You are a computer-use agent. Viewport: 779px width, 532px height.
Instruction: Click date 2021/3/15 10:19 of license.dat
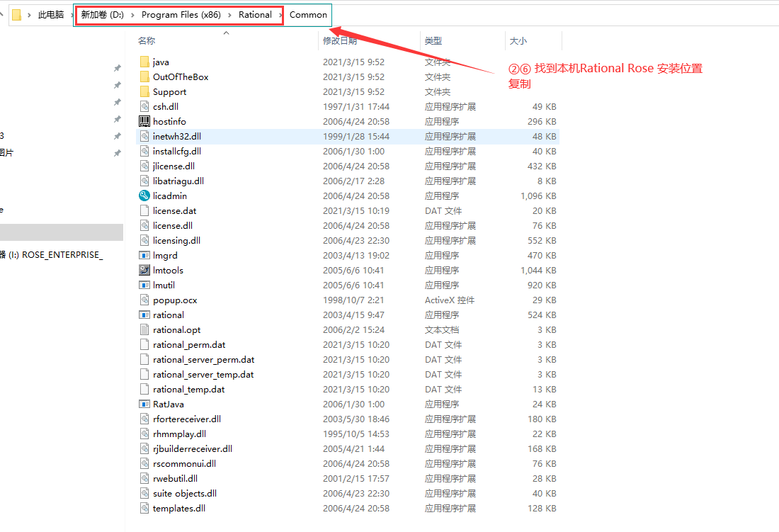pyautogui.click(x=356, y=210)
